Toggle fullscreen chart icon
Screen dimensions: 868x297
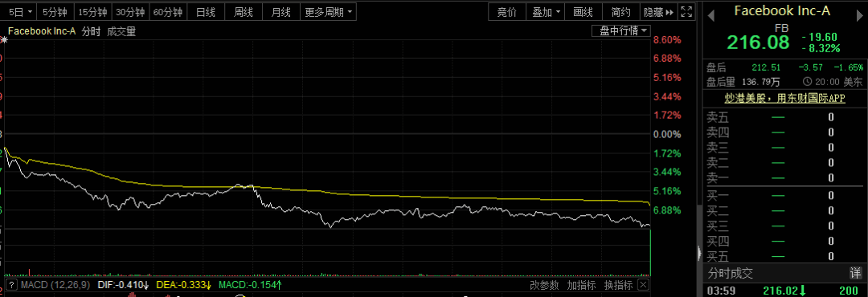pos(686,11)
